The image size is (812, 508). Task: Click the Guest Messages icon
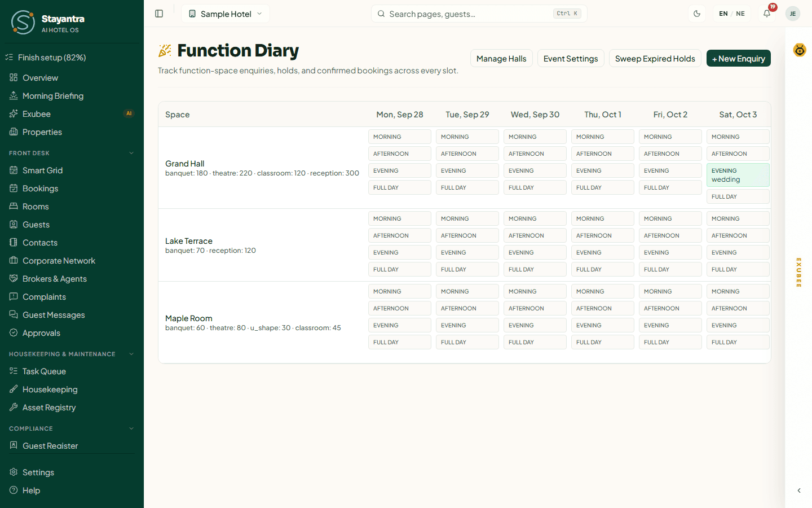click(x=14, y=315)
